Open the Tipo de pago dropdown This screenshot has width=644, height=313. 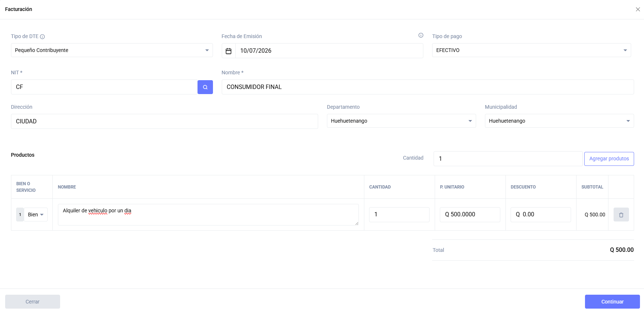531,50
